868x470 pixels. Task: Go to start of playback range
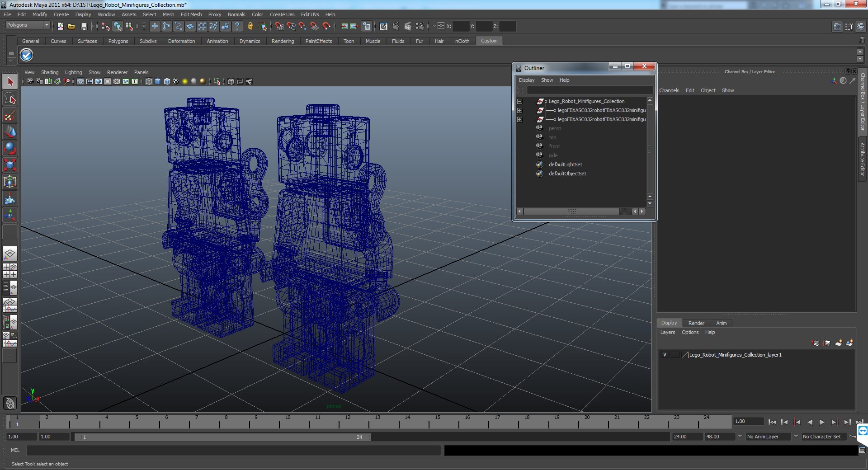point(772,422)
